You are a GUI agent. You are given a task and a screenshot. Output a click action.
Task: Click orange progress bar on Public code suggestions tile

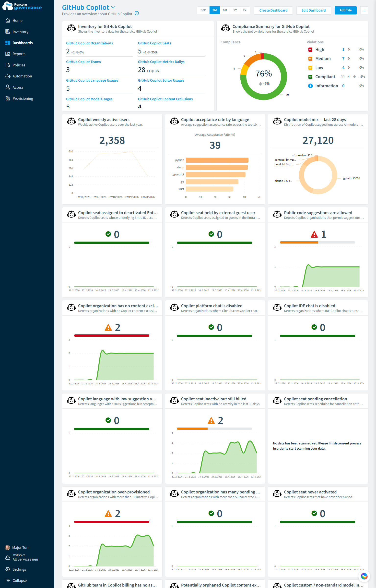[299, 243]
